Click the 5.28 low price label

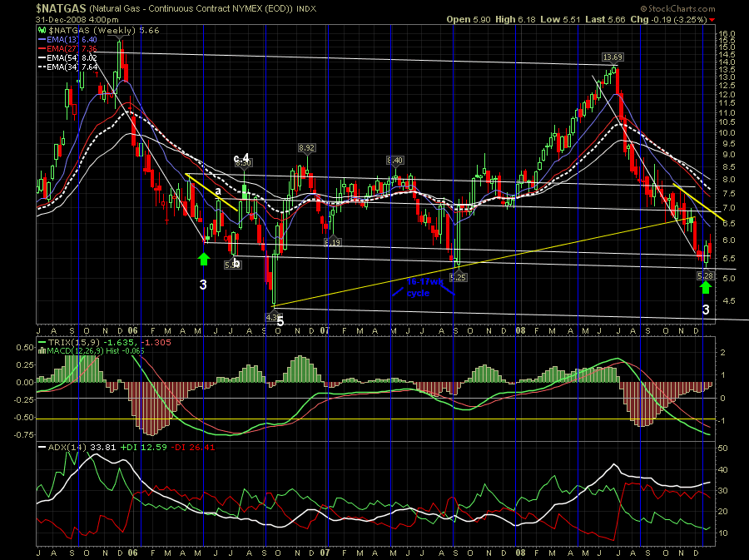(x=705, y=276)
